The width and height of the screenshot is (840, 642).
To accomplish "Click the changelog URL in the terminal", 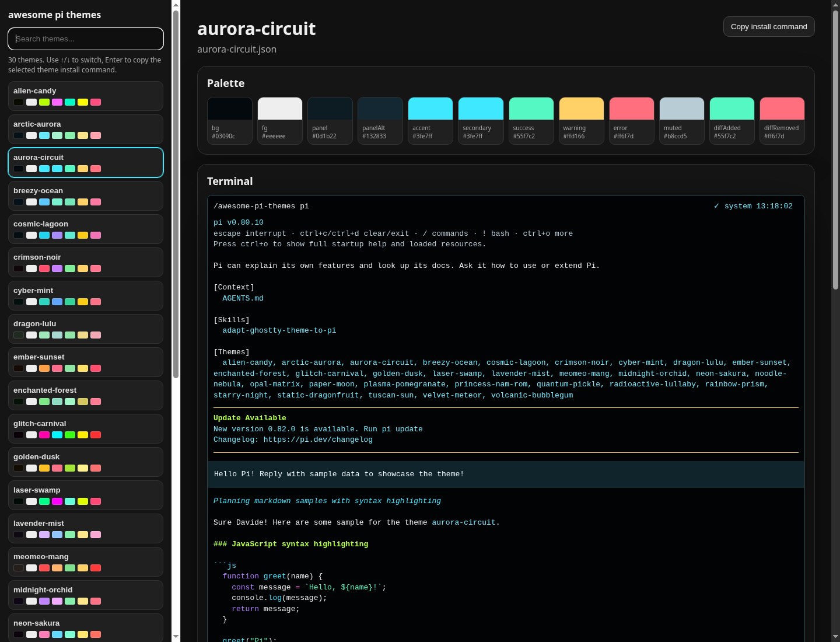I will point(318,440).
